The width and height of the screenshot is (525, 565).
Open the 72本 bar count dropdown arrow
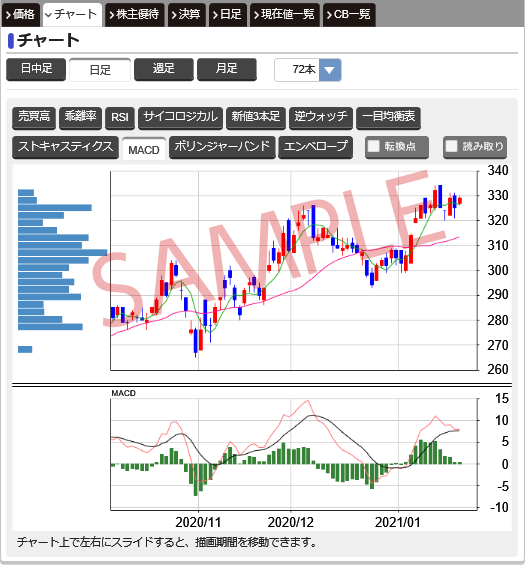330,70
